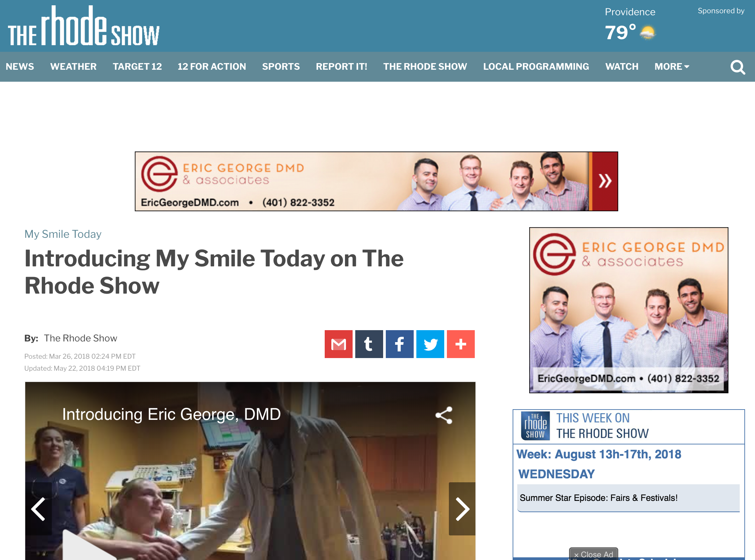Open more sharing options plus icon

point(461,344)
